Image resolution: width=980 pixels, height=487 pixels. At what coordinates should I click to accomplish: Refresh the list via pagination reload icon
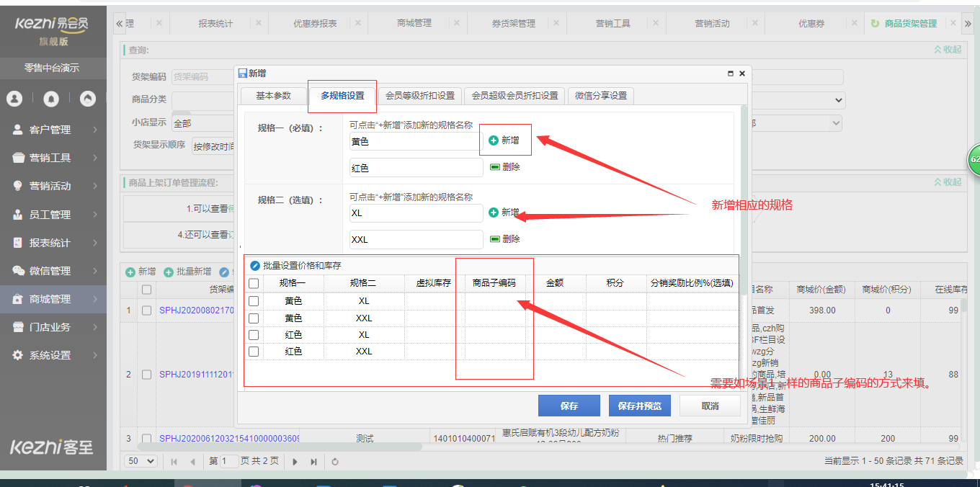click(335, 461)
